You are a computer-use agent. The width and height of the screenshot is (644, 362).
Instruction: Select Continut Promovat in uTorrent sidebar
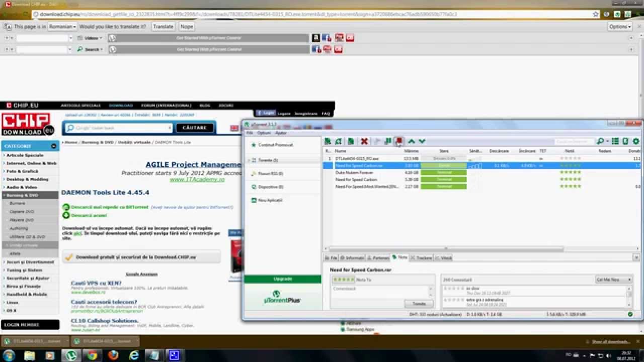275,145
